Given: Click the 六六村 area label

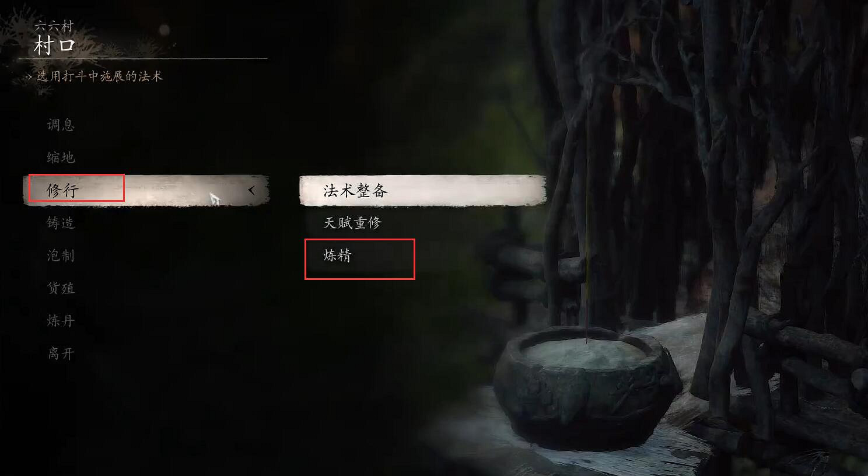Looking at the screenshot, I should [x=54, y=26].
